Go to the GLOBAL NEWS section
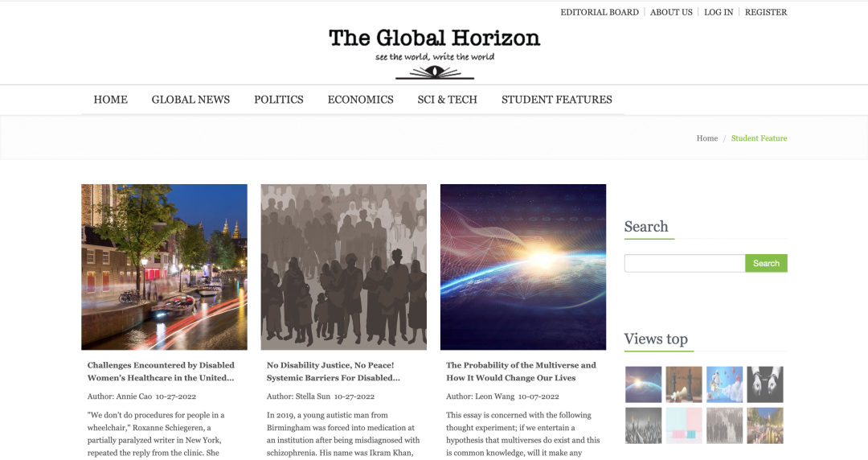 coord(190,100)
